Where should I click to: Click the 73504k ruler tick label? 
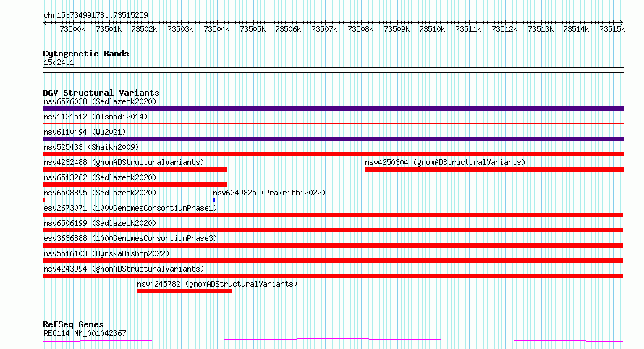216,30
